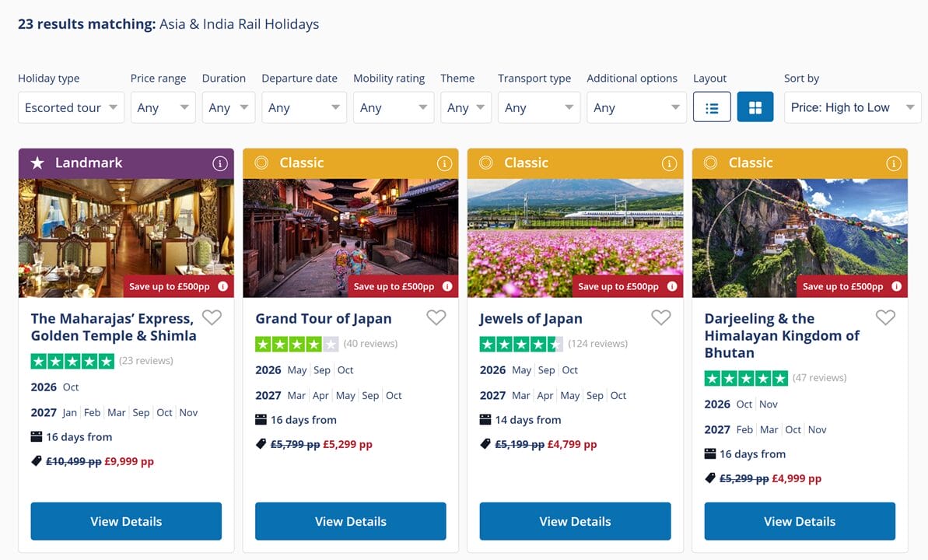Viewport: 928px width, 560px height.
Task: Open the Holiday type Escorted tour dropdown
Action: click(x=71, y=107)
